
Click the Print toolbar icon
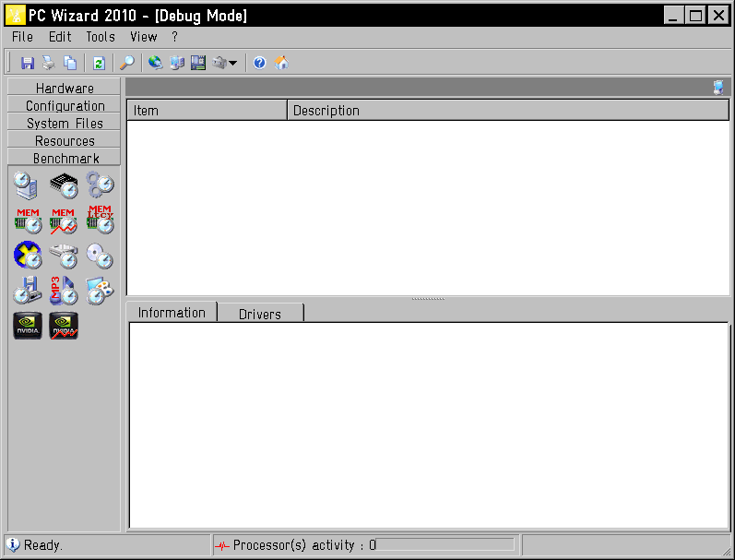(49, 63)
